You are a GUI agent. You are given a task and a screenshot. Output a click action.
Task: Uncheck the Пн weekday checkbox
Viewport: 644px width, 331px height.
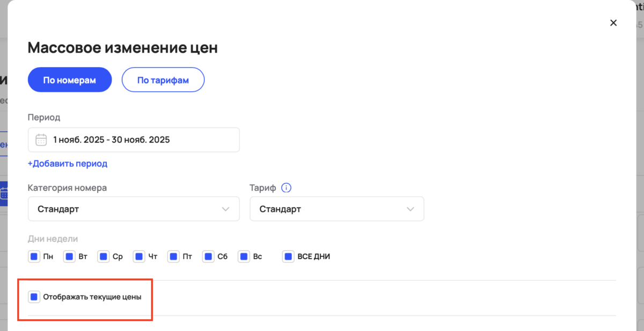(34, 256)
